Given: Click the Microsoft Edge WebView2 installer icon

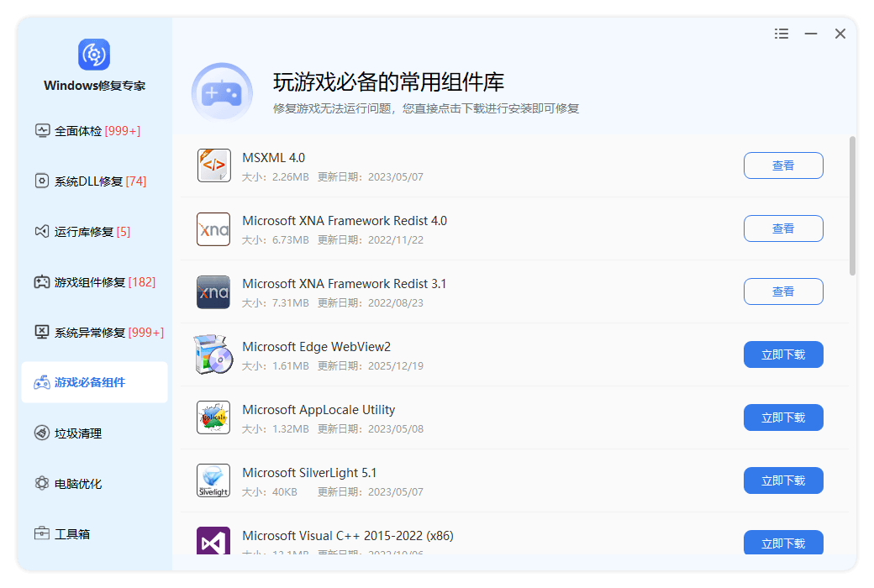Looking at the screenshot, I should click(x=213, y=354).
